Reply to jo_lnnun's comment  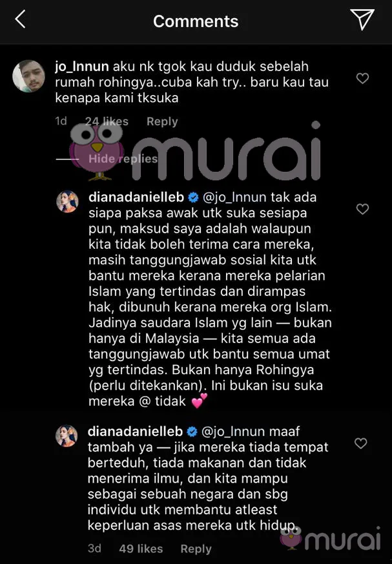[x=162, y=121]
